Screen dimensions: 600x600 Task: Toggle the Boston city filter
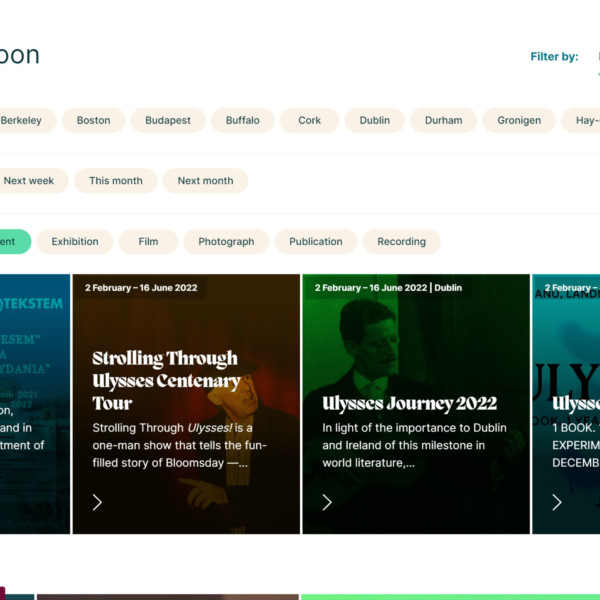[x=94, y=120]
